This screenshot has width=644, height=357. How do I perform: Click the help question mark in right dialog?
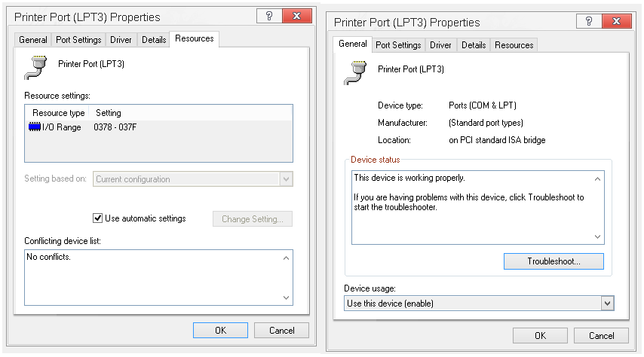pyautogui.click(x=588, y=21)
